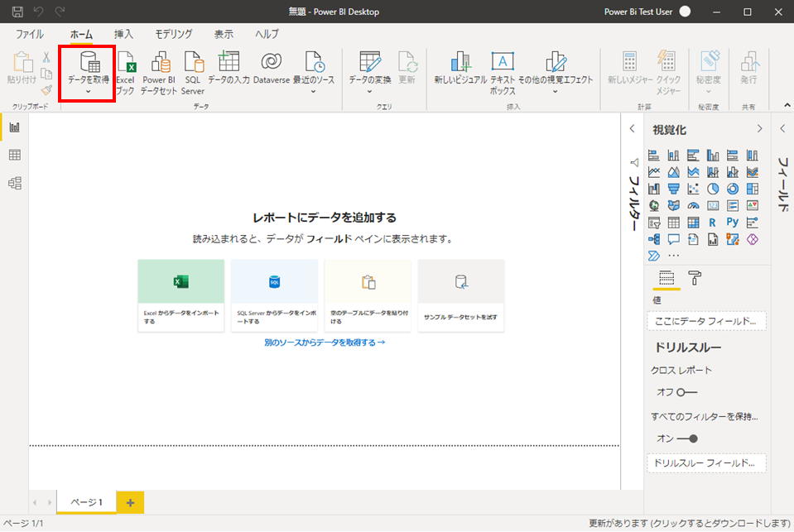
Task: Select the Python visual (Py) icon
Action: click(x=732, y=222)
